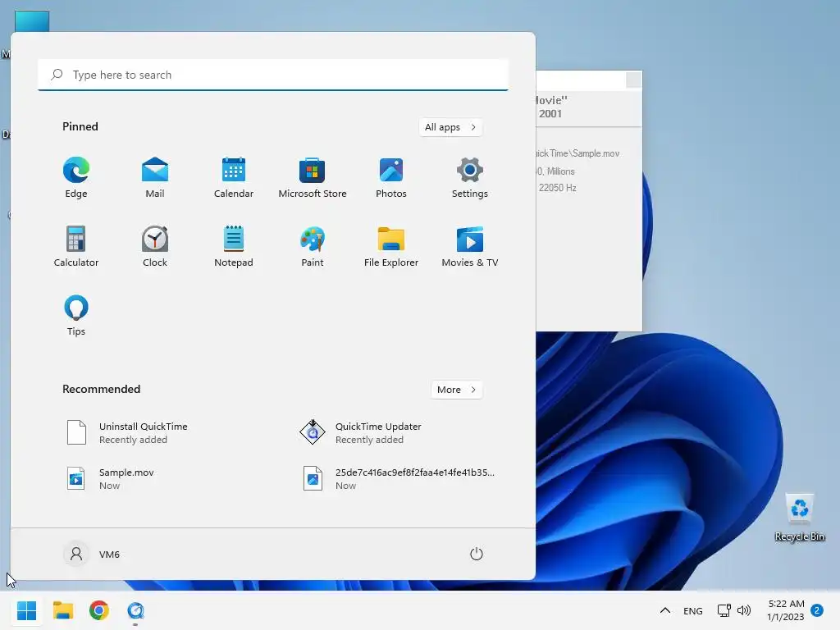Click the power button icon
Image resolution: width=840 pixels, height=630 pixels.
coord(477,554)
